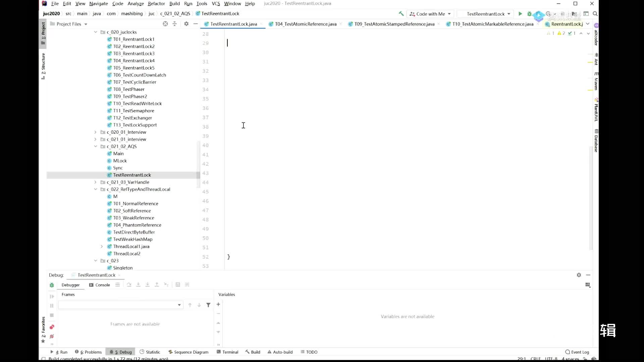Click the Run button in toolbar
Screen dimensions: 644x362
tap(520, 13)
